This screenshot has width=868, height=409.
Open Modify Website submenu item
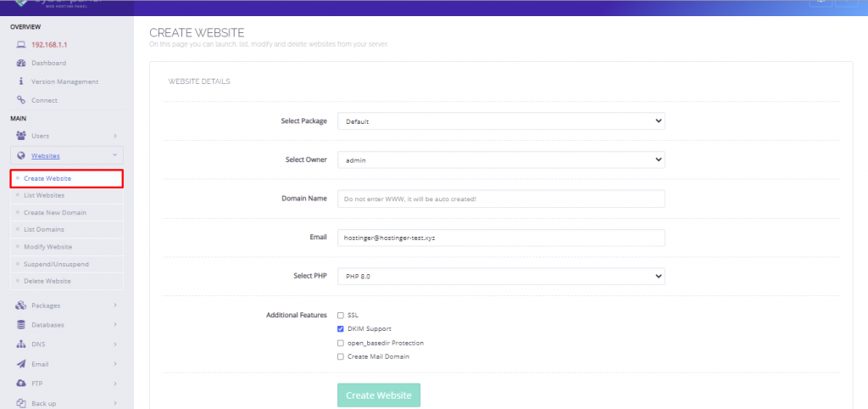click(66, 247)
